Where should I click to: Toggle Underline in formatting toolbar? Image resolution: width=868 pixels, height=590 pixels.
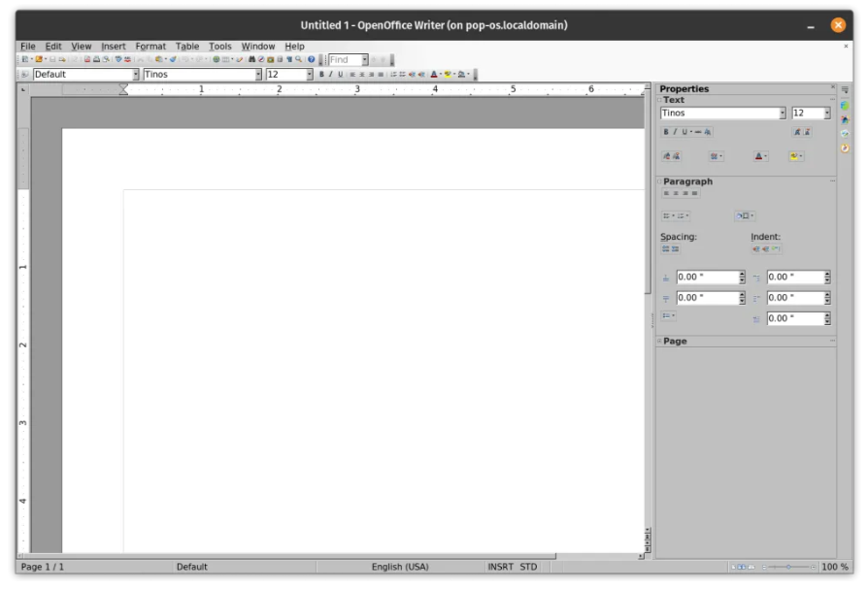pos(341,74)
